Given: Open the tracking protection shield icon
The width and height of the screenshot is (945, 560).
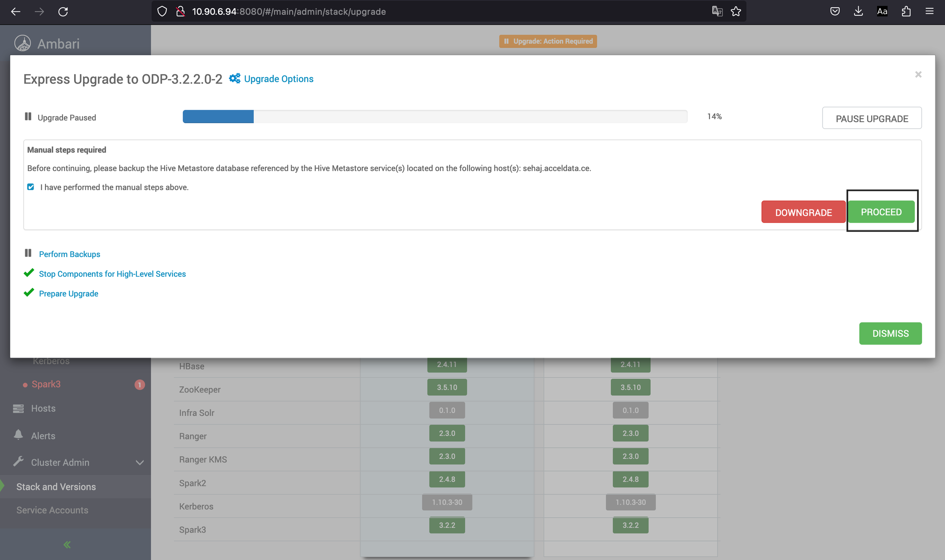Looking at the screenshot, I should (x=162, y=12).
